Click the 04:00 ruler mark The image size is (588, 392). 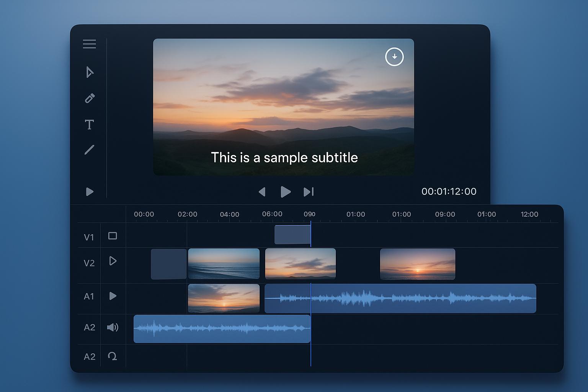pos(230,214)
